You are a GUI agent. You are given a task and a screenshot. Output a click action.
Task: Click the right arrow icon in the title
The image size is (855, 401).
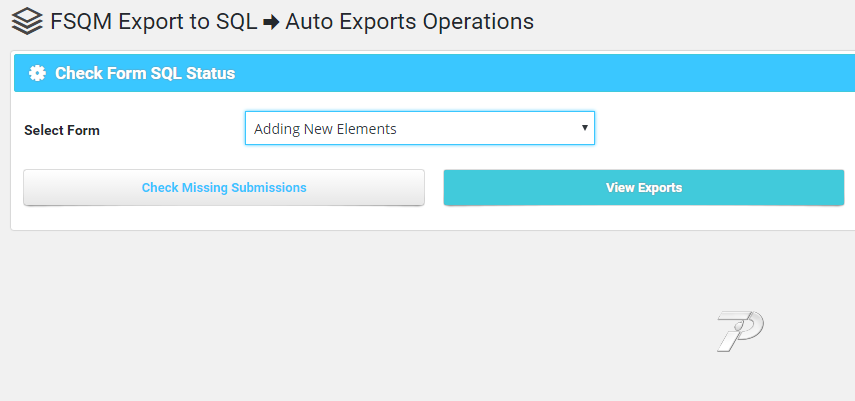[x=270, y=21]
